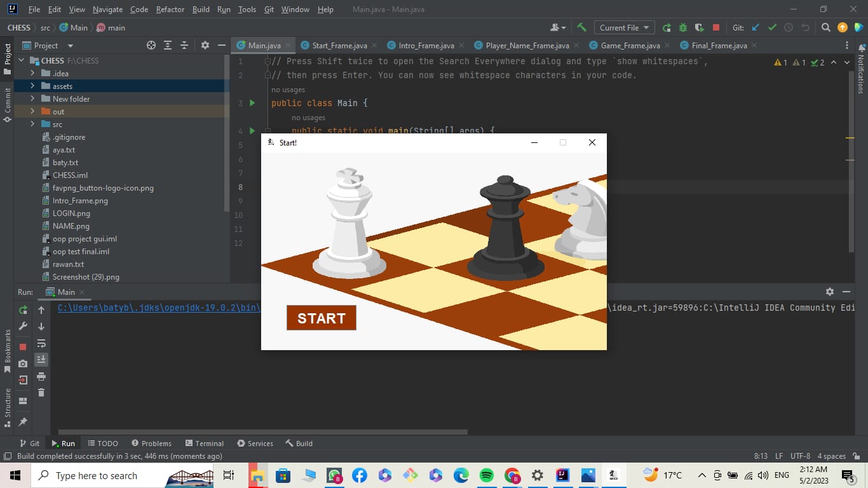The image size is (868, 488).
Task: Toggle soft-wrap in the Run console
Action: click(41, 344)
